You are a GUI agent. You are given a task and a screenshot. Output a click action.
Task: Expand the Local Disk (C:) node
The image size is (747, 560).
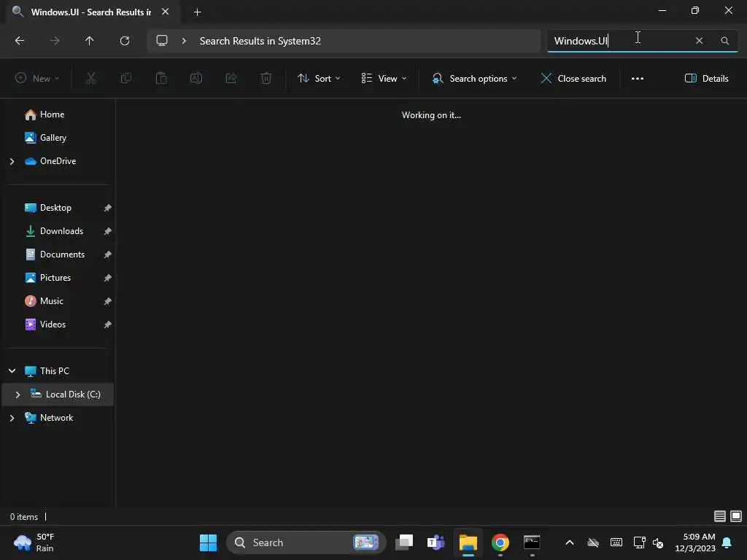pyautogui.click(x=18, y=394)
